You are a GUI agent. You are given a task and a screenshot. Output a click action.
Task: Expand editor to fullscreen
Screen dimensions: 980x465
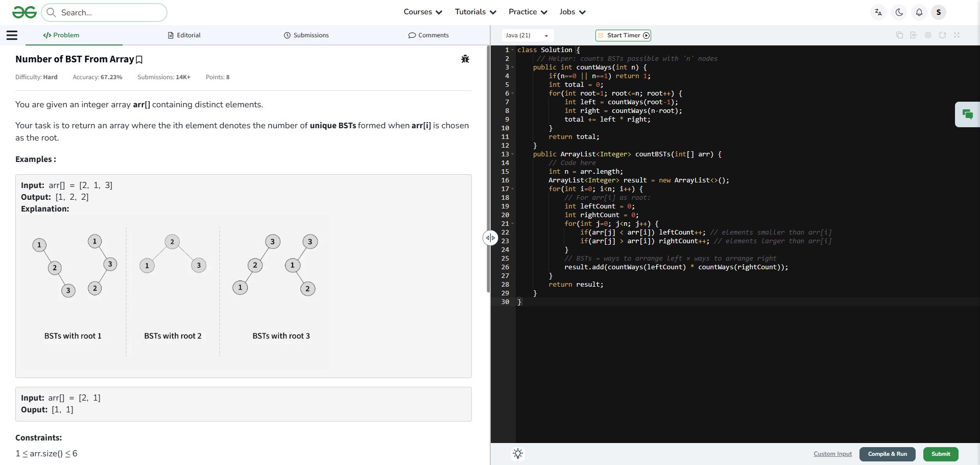pyautogui.click(x=957, y=35)
